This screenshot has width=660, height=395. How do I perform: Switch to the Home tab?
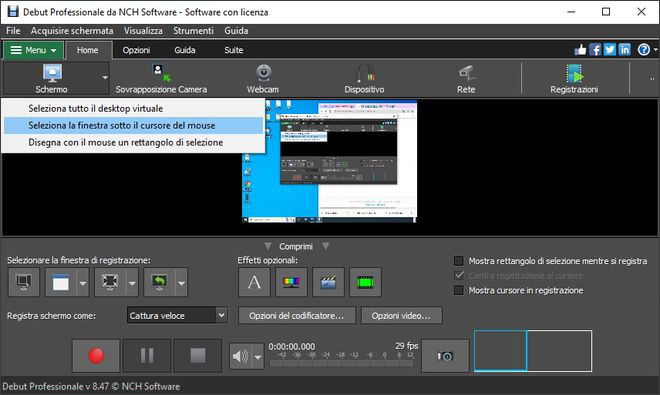tap(88, 50)
